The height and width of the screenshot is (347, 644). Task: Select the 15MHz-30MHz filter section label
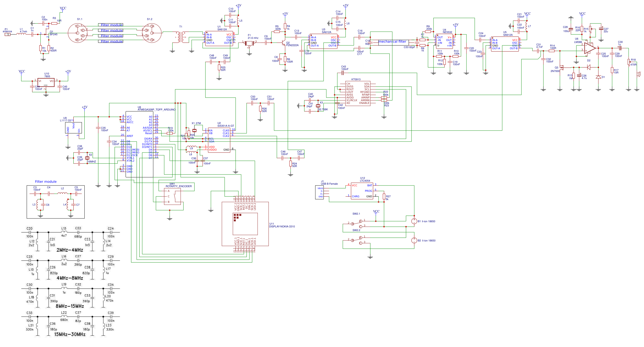[x=70, y=335]
